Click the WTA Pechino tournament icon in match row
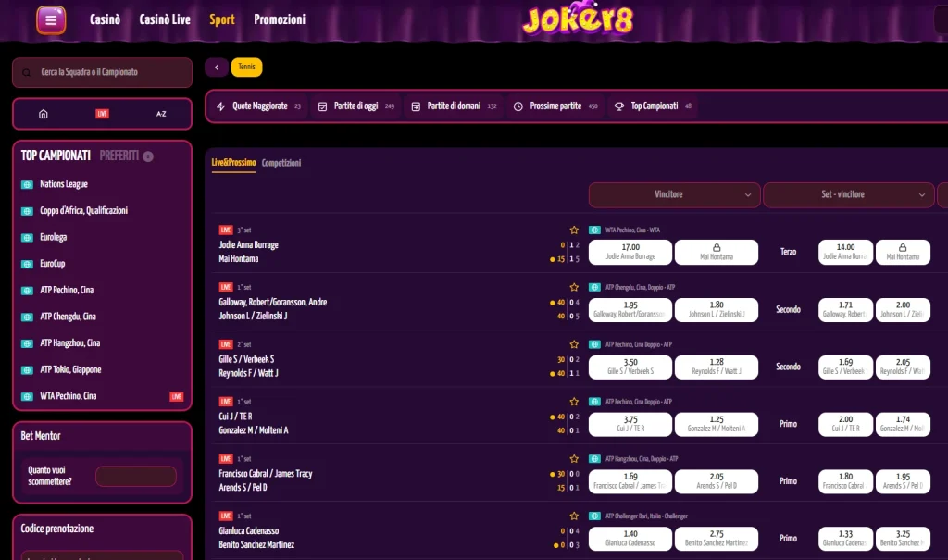Image resolution: width=948 pixels, height=560 pixels. [x=594, y=230]
